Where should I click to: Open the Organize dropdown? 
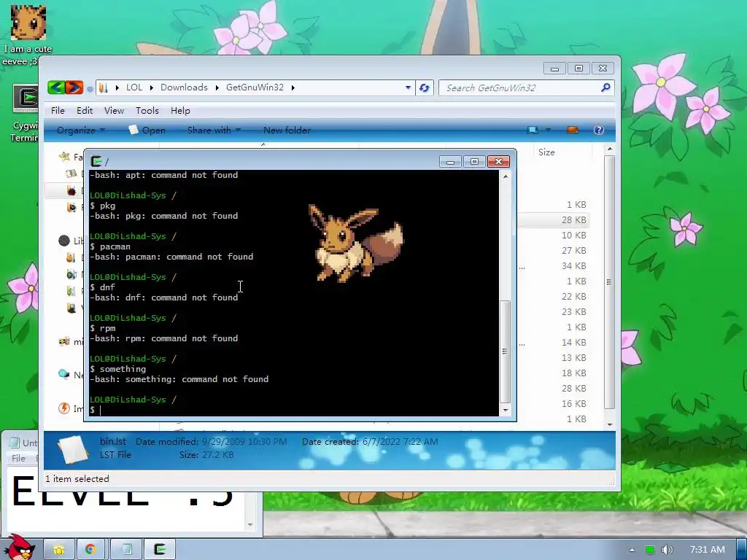[x=80, y=130]
